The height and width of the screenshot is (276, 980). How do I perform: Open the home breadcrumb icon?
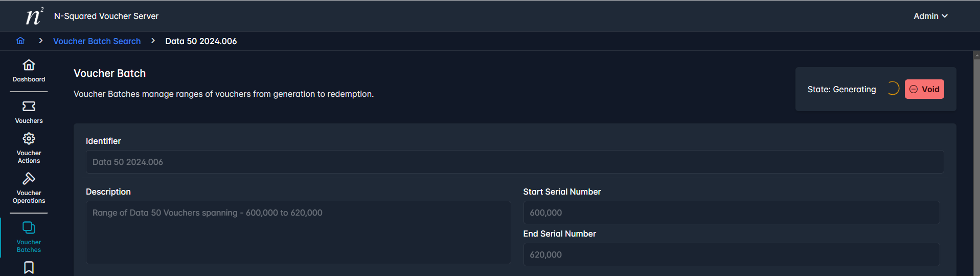[x=20, y=40]
